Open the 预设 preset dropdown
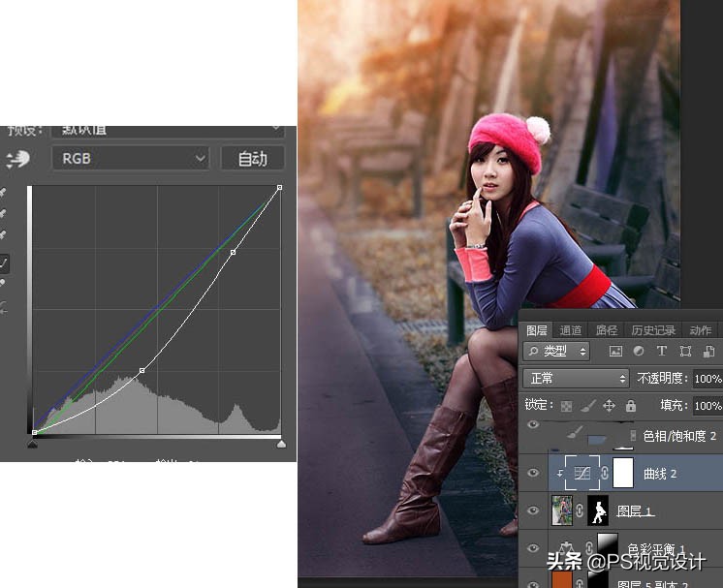 pos(168,130)
